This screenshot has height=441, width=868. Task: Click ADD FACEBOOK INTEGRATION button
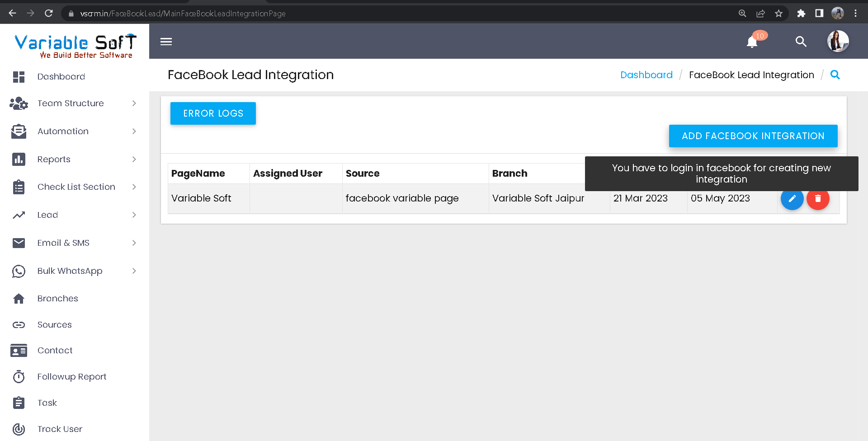tap(753, 136)
